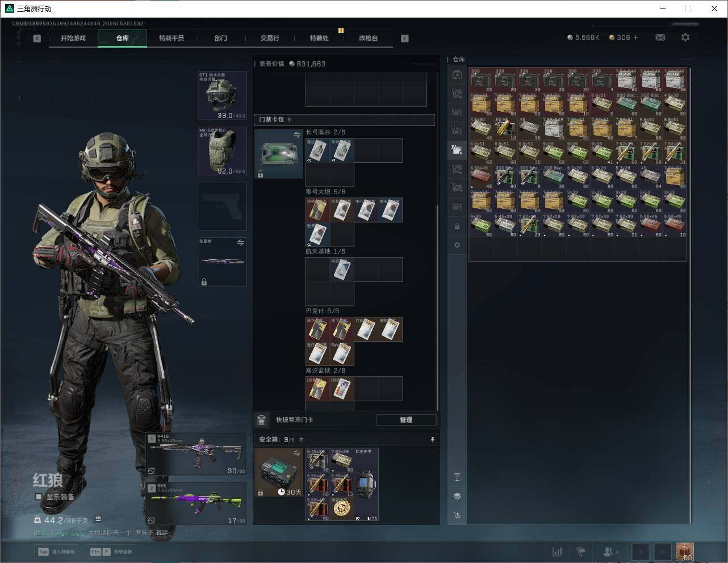Click the help icon beside 门禁卡包
The height and width of the screenshot is (563, 728).
click(x=289, y=120)
